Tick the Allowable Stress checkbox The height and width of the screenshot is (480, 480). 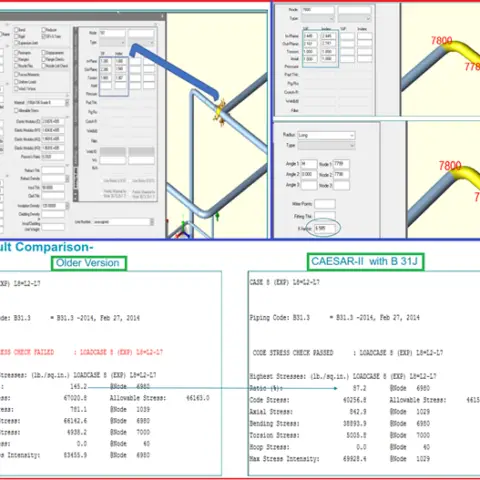click(16, 110)
